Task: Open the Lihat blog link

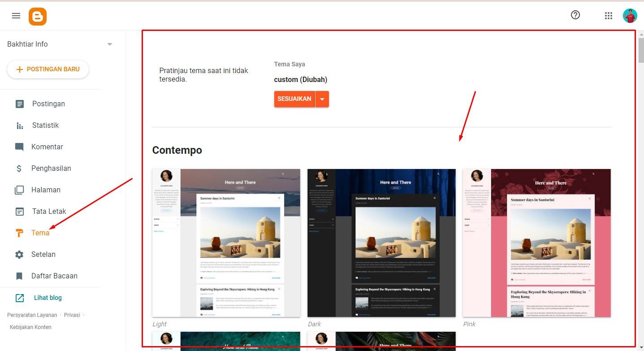Action: 48,298
